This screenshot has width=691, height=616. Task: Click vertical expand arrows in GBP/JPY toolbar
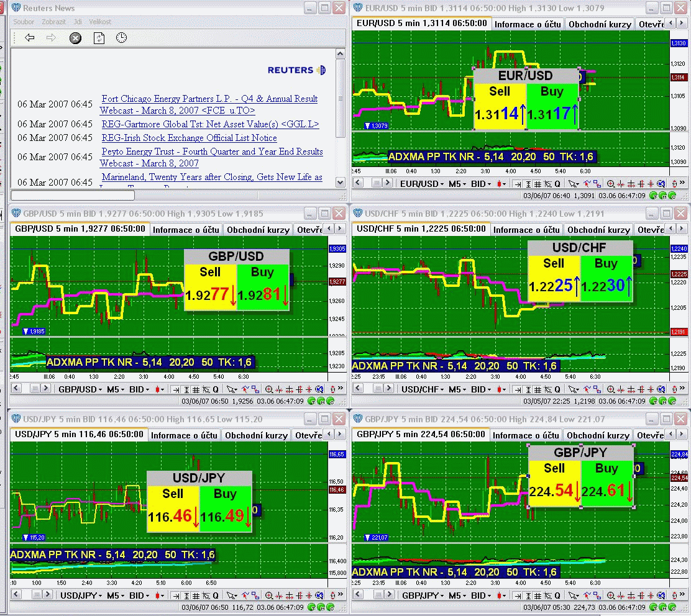pyautogui.click(x=641, y=596)
